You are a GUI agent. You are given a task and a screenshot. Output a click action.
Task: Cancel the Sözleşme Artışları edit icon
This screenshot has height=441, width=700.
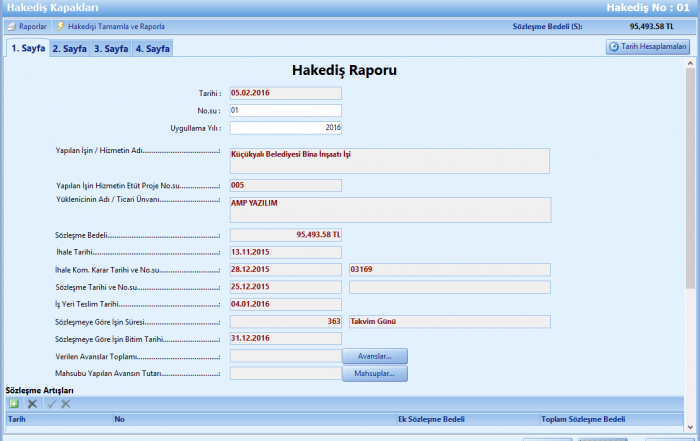[x=66, y=403]
